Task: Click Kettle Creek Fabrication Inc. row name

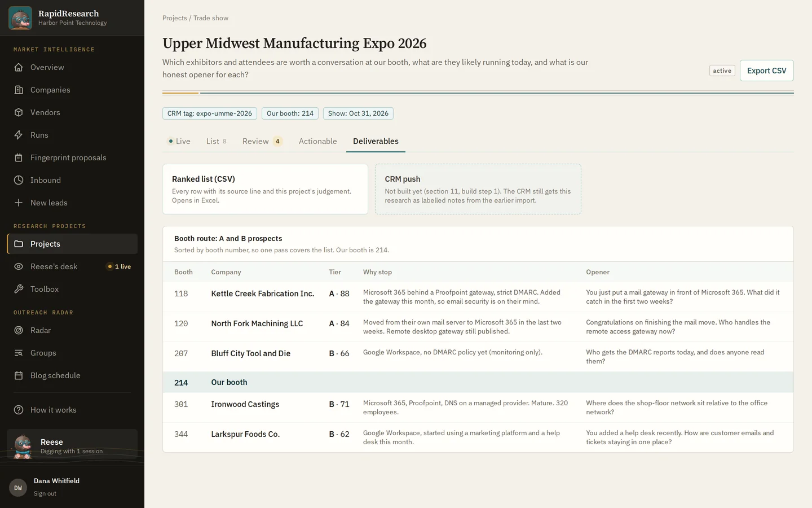Action: point(262,294)
